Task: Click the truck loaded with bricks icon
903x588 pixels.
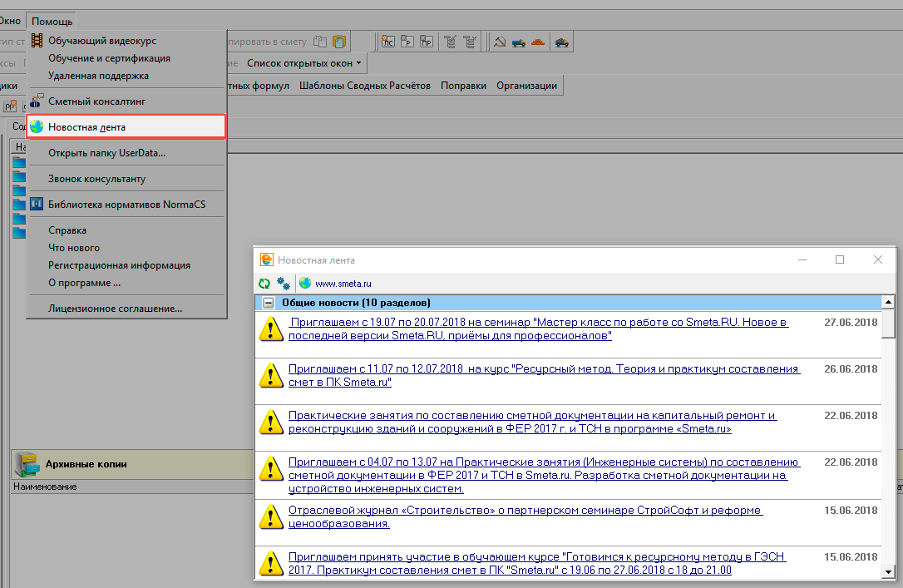Action: (x=561, y=42)
